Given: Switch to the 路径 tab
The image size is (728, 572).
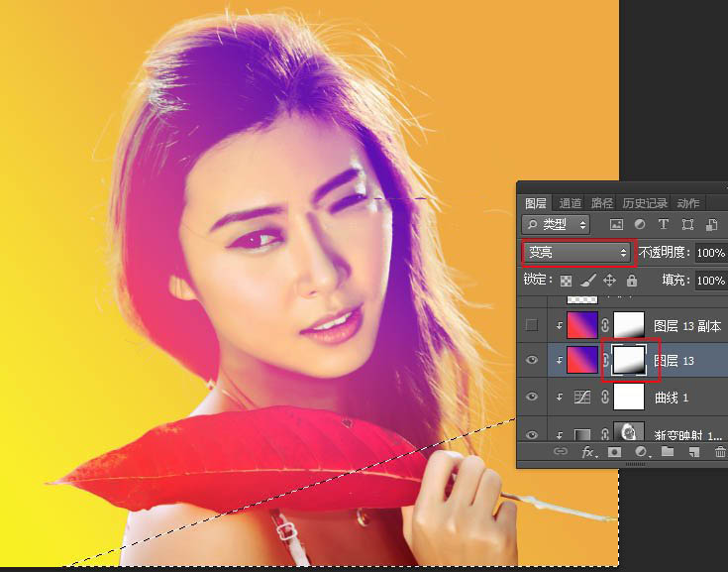Looking at the screenshot, I should (x=602, y=203).
